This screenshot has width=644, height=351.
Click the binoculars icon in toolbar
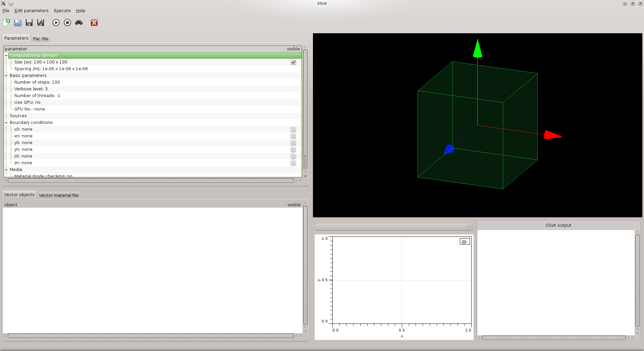[x=79, y=23]
